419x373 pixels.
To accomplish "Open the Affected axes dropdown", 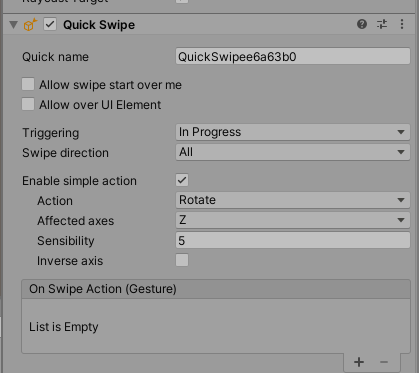I will click(293, 220).
